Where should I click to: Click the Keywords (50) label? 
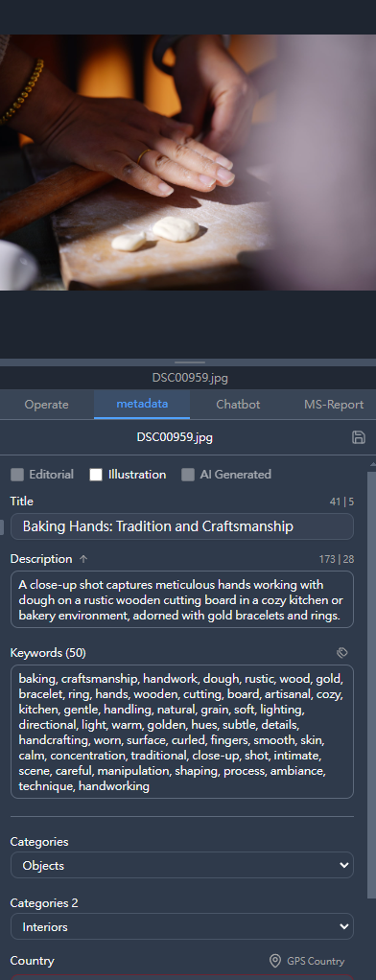coord(48,653)
